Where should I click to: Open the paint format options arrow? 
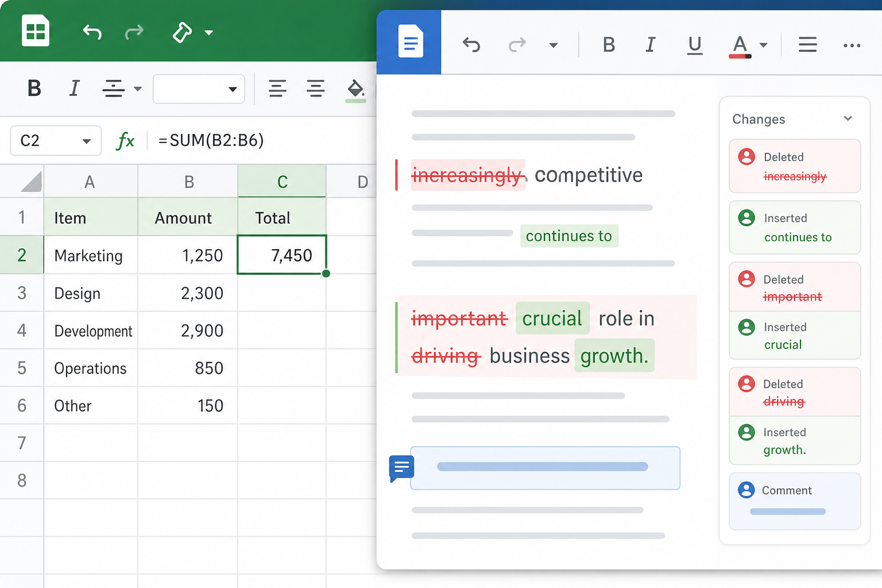[x=209, y=33]
